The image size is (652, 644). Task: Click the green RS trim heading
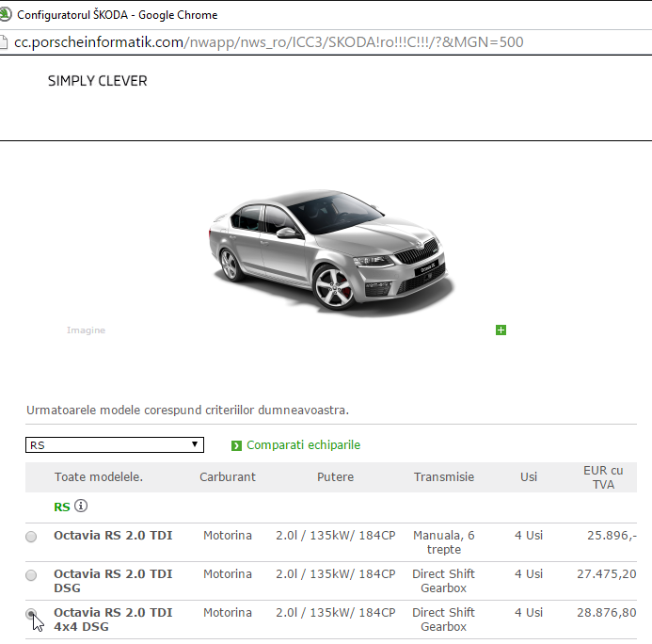pos(62,507)
